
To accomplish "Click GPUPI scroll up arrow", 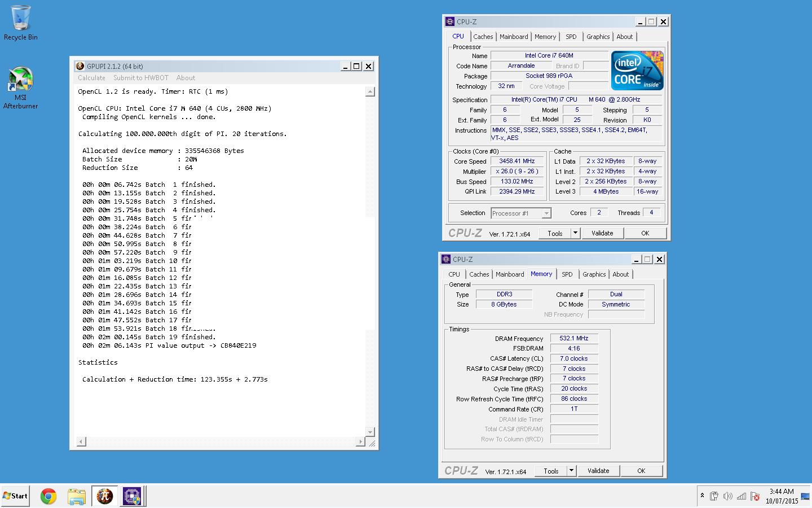I will pos(370,92).
